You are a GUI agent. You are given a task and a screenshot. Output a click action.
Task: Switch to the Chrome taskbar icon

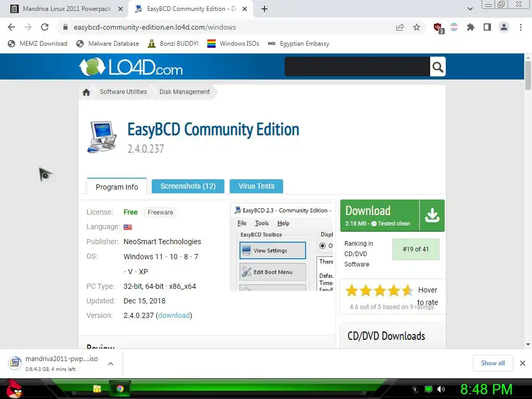point(120,389)
